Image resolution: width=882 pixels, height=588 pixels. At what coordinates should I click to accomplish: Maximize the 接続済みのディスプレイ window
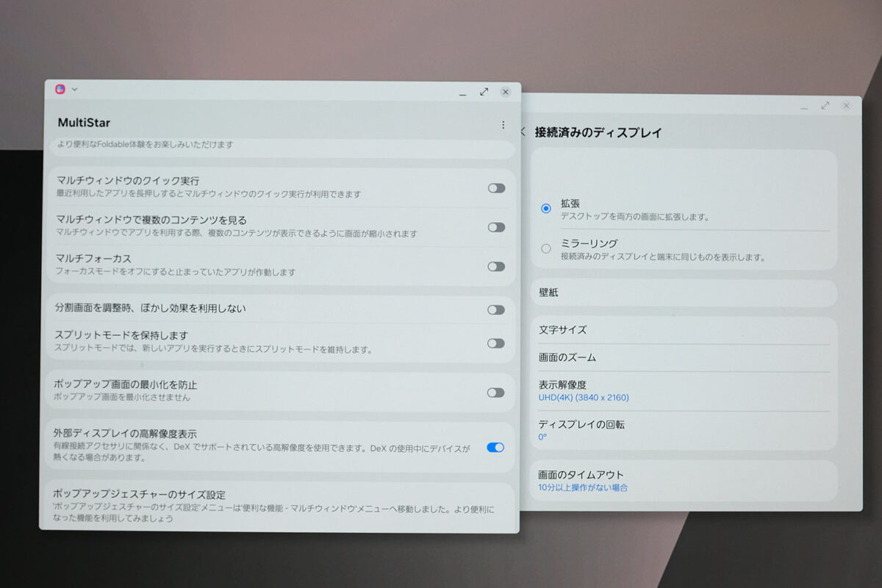point(825,106)
